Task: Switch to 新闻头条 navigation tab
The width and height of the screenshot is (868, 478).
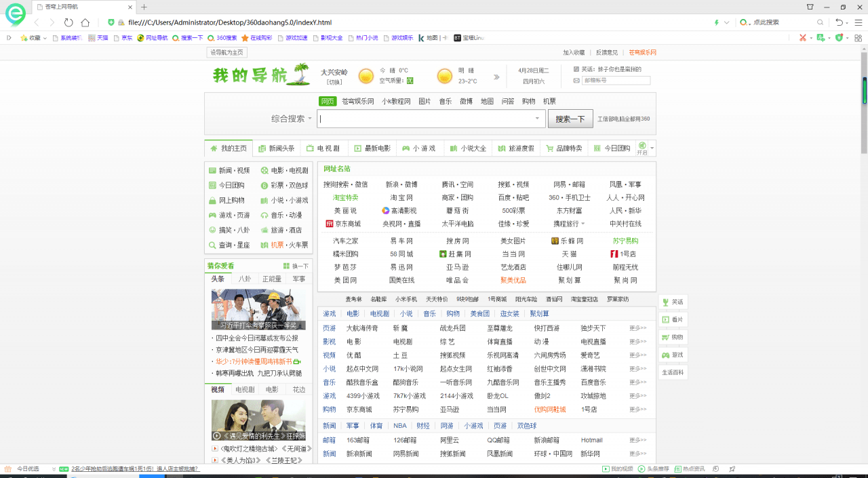Action: coord(276,148)
